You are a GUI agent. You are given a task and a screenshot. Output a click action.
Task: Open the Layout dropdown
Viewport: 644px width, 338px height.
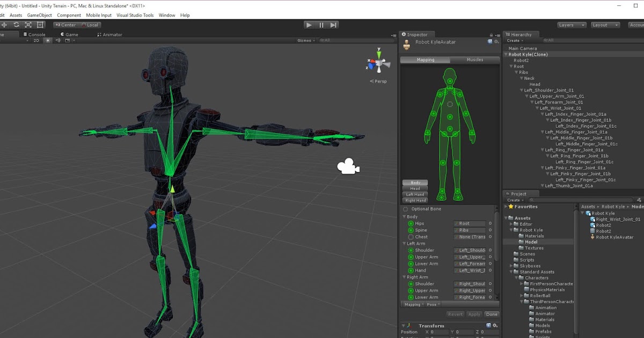pos(605,25)
